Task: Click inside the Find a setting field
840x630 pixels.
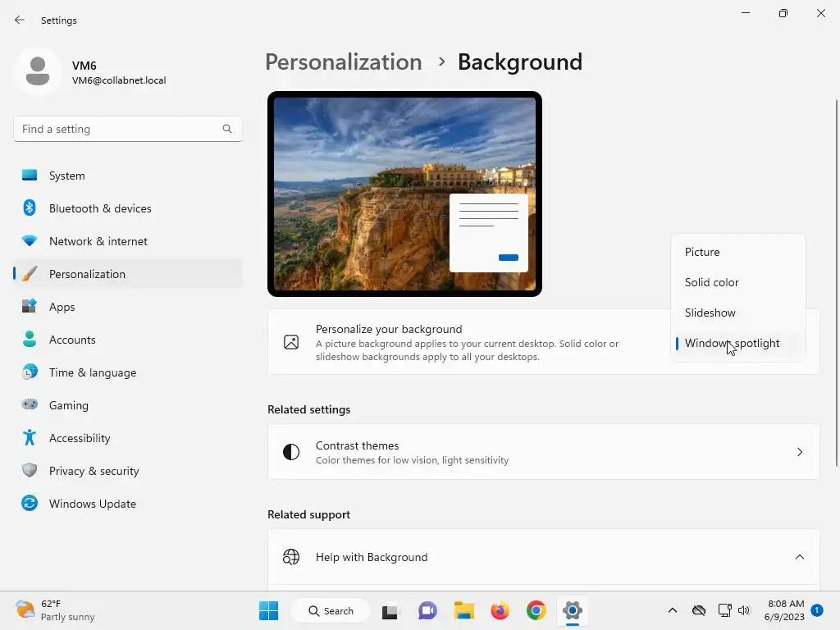Action: (x=127, y=129)
